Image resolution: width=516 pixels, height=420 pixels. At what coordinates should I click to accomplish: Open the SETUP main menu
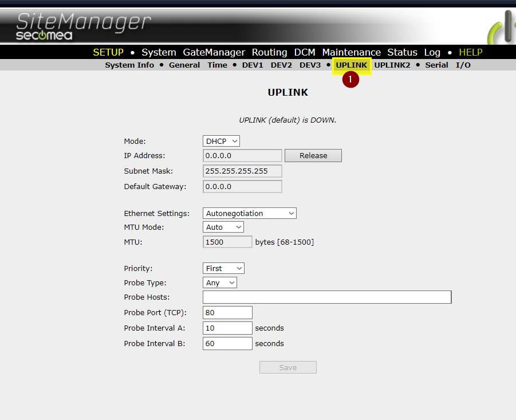tap(108, 52)
